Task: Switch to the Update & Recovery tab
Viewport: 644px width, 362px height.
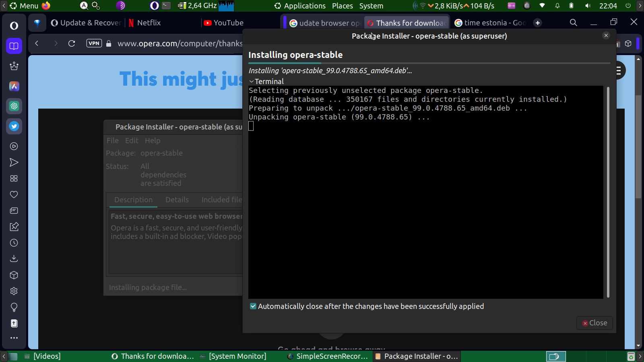Action: coord(86,23)
